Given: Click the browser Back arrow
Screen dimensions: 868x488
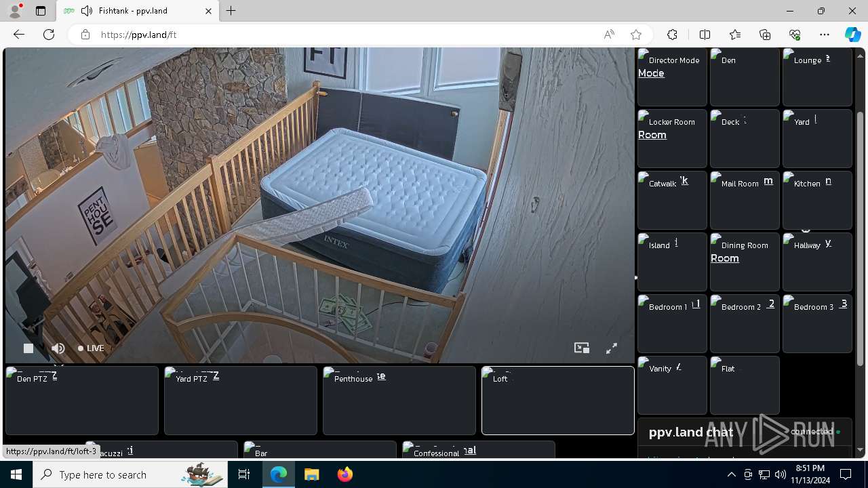Looking at the screenshot, I should click(x=19, y=35).
